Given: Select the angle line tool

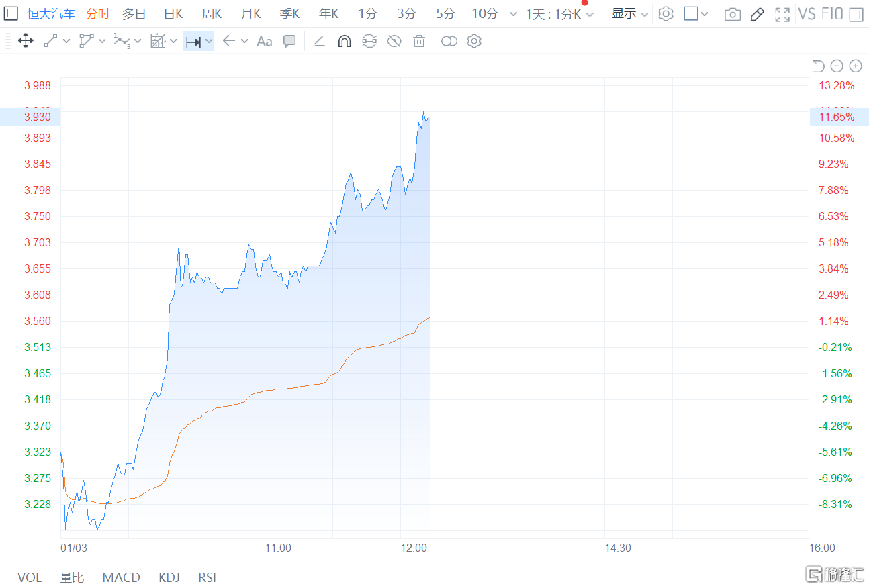Looking at the screenshot, I should 320,42.
